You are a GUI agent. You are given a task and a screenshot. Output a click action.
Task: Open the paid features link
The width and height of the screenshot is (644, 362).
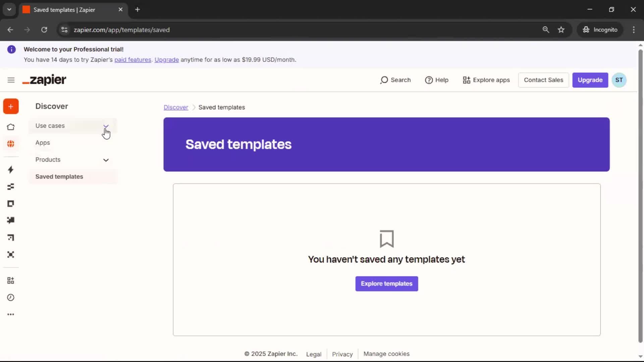133,60
